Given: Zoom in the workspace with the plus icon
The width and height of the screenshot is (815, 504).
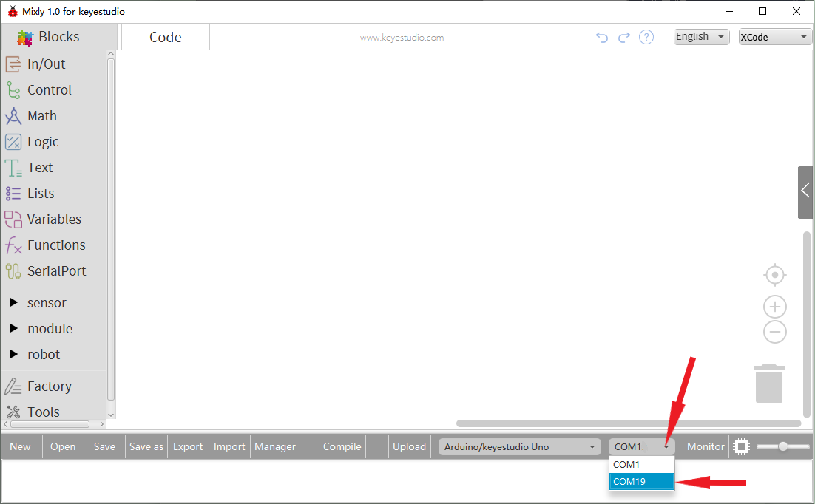Looking at the screenshot, I should pos(774,307).
